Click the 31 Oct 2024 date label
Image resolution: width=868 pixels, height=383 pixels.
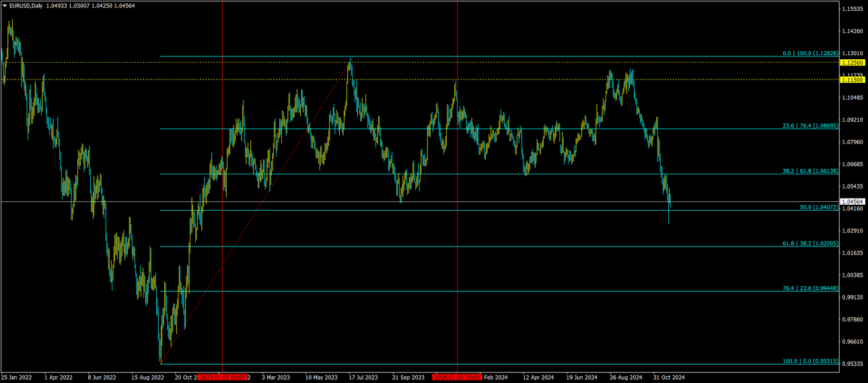pyautogui.click(x=669, y=378)
